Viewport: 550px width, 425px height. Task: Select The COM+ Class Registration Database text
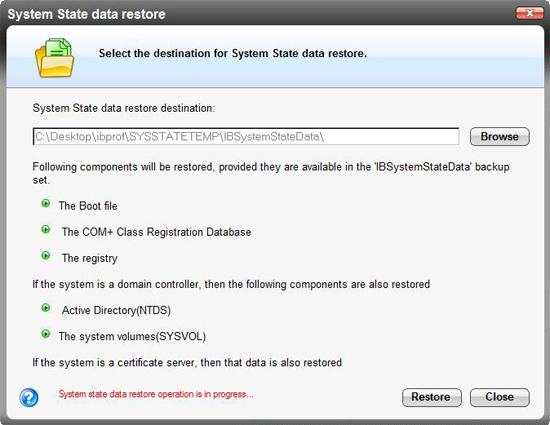tap(156, 232)
